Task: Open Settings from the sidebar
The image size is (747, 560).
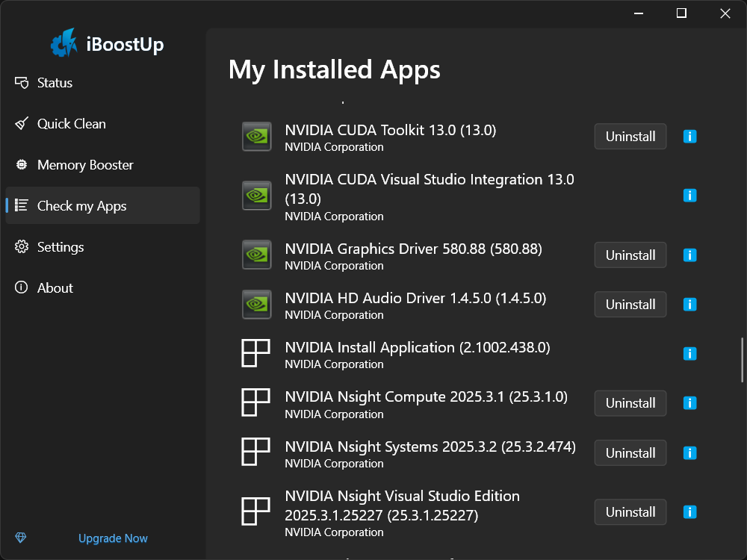Action: (102, 246)
